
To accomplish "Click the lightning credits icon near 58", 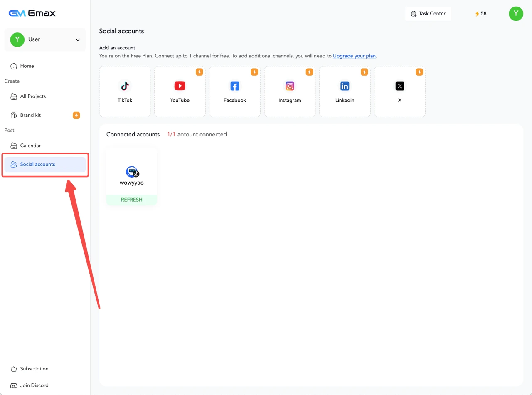I will coord(478,14).
